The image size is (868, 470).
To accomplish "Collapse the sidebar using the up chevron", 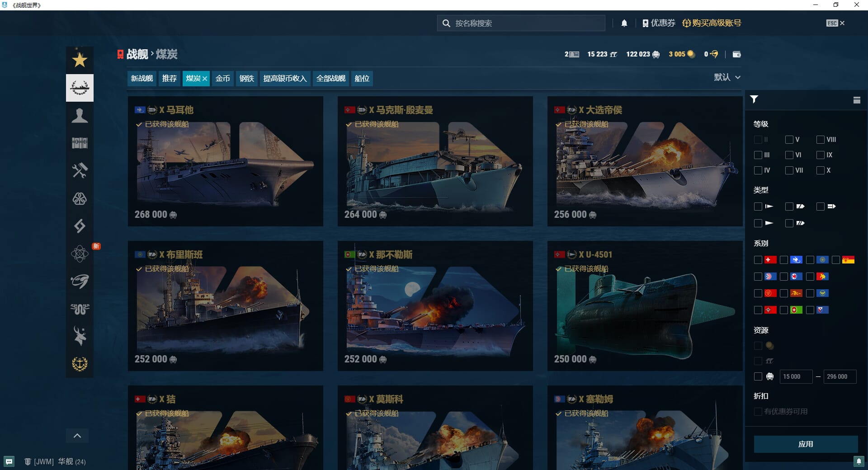I will (x=77, y=436).
